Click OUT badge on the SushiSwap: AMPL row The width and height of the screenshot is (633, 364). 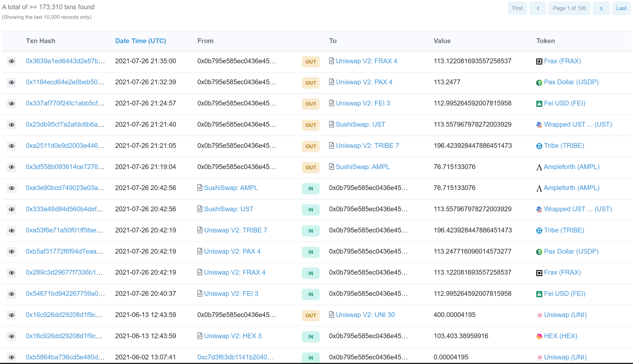(x=310, y=167)
